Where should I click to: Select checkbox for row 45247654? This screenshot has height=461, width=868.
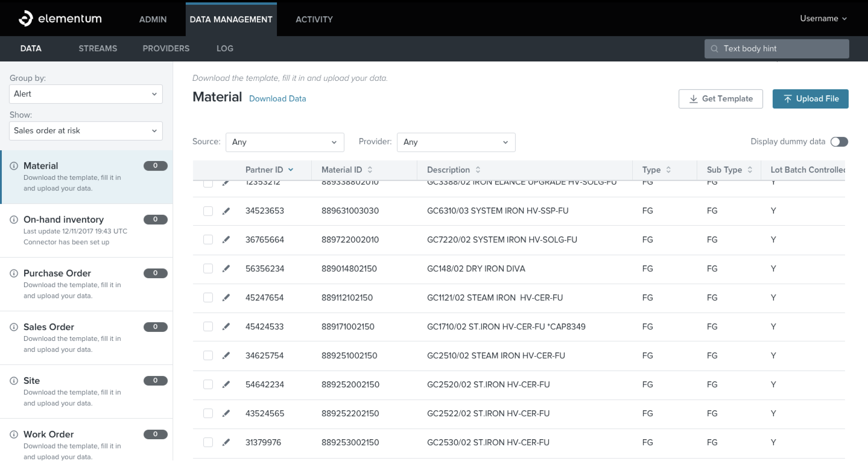pos(208,298)
